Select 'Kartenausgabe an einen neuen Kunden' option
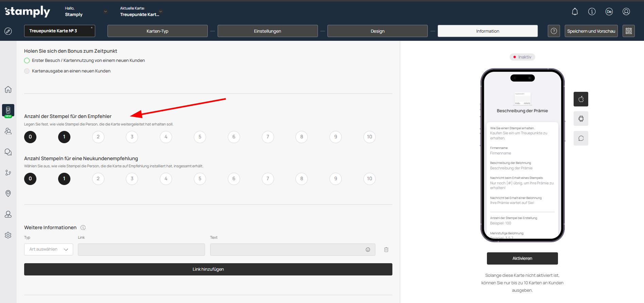This screenshot has height=303, width=644. click(27, 71)
